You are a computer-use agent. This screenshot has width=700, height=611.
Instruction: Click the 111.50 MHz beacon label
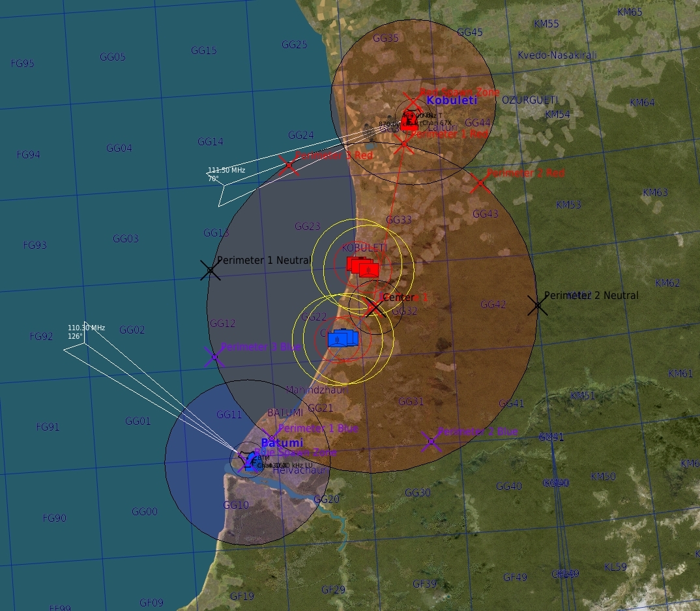click(x=226, y=170)
